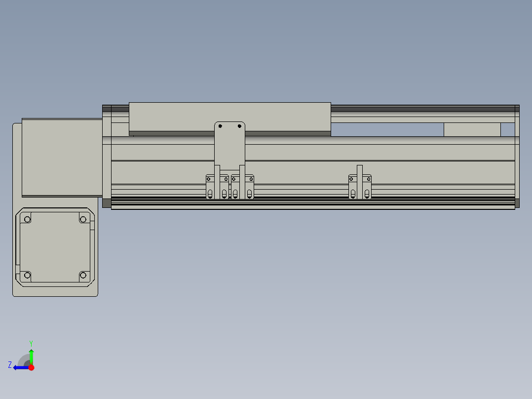Select the motor's top-left bolt hole
This screenshot has height=399, width=532.
[x=27, y=219]
